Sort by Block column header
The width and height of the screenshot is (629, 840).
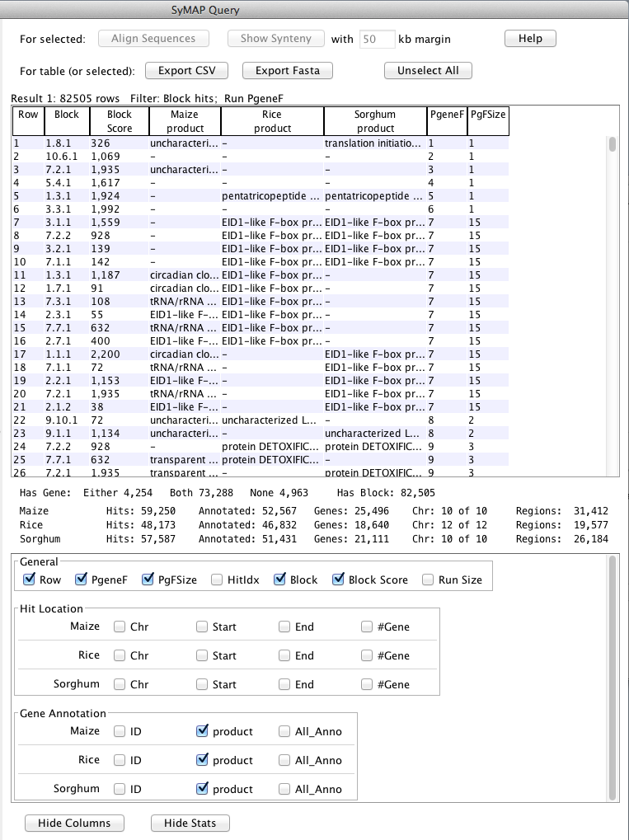[67, 121]
